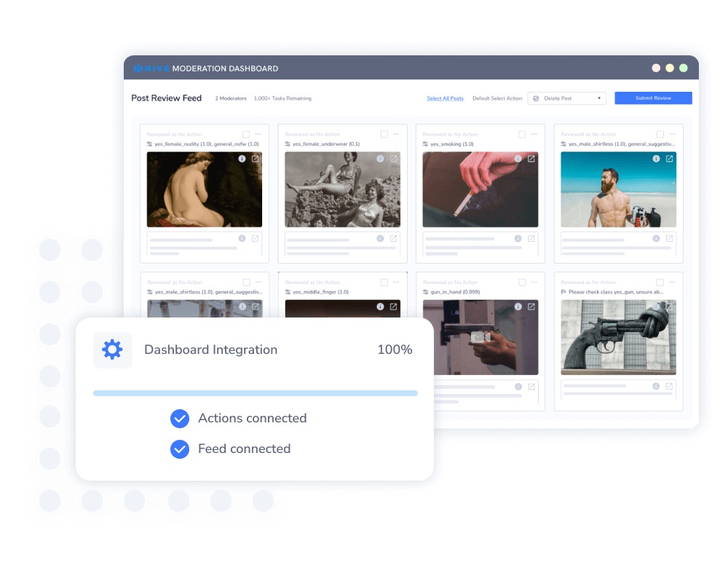This screenshot has width=728, height=568.
Task: Select the checkbox on the yes_smoking card
Action: coord(522,134)
